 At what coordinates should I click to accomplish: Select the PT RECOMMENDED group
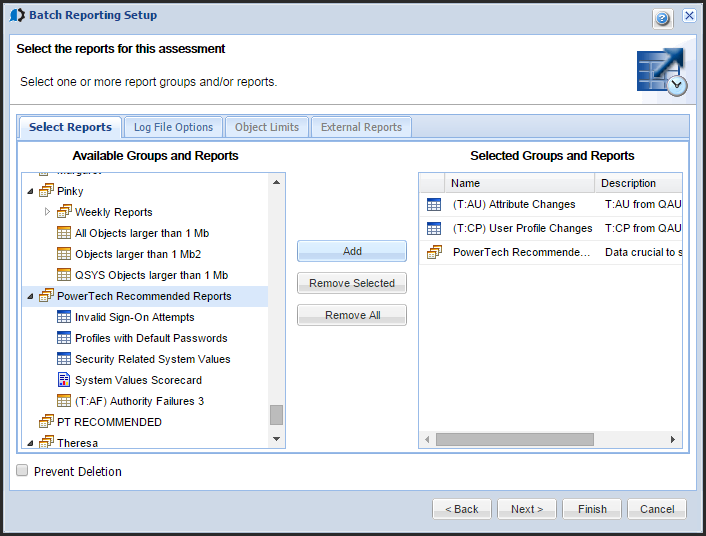pos(109,422)
